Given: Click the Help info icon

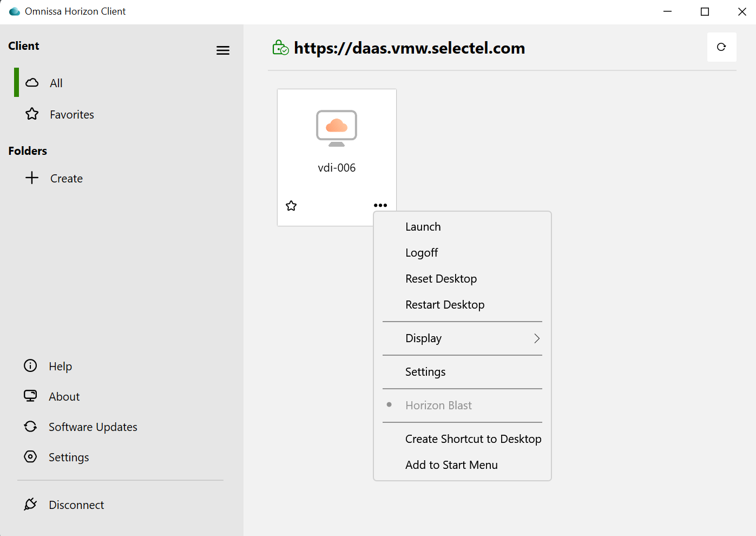Looking at the screenshot, I should pos(30,365).
